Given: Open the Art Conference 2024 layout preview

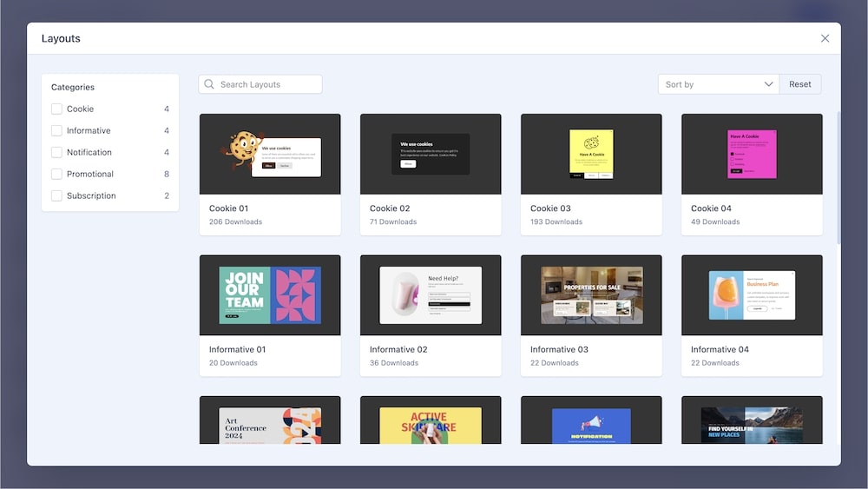Looking at the screenshot, I should click(270, 424).
